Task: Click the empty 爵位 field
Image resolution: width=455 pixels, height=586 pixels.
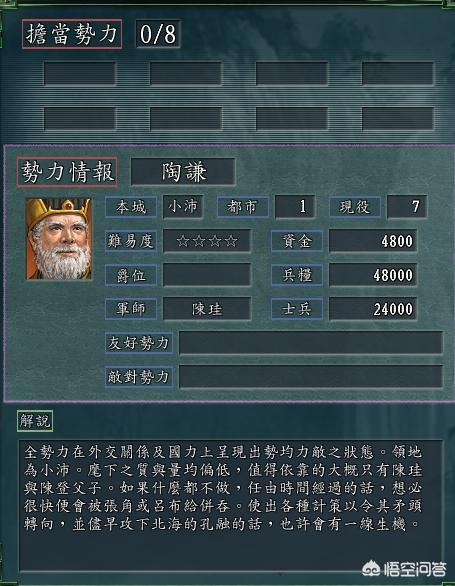Action: point(207,275)
